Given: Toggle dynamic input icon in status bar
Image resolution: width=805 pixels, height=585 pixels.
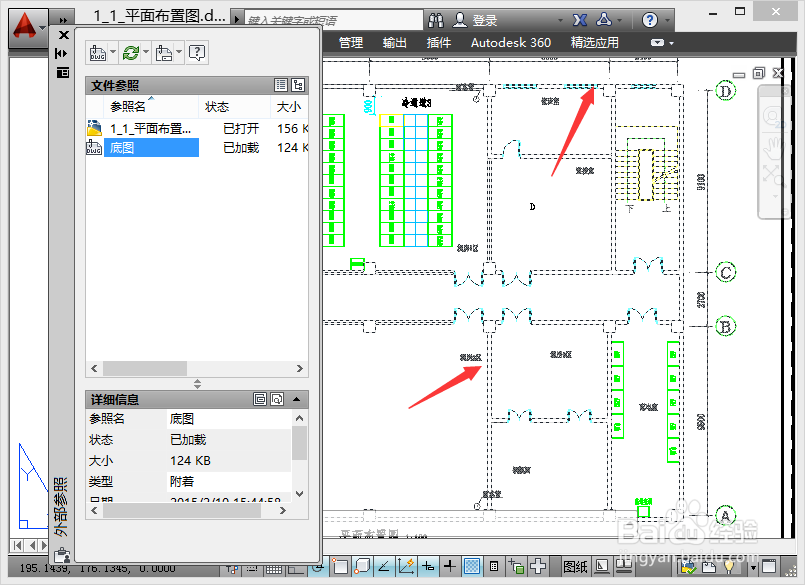Looking at the screenshot, I should (428, 566).
